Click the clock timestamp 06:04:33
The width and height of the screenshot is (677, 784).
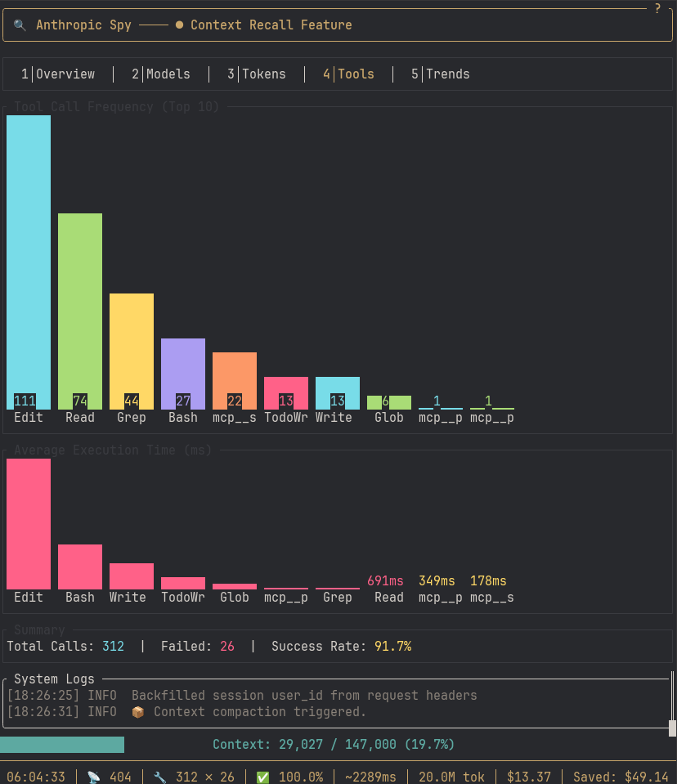click(36, 777)
